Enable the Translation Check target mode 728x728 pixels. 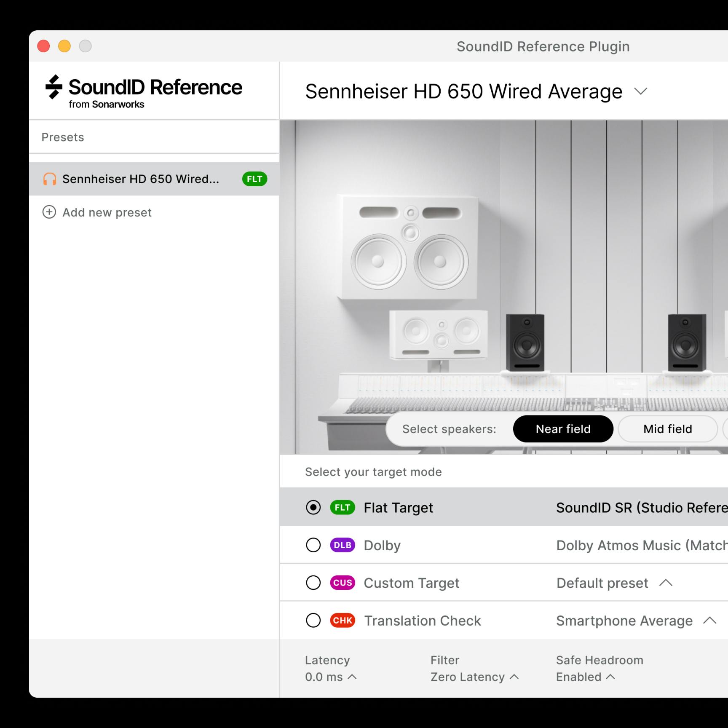point(313,621)
